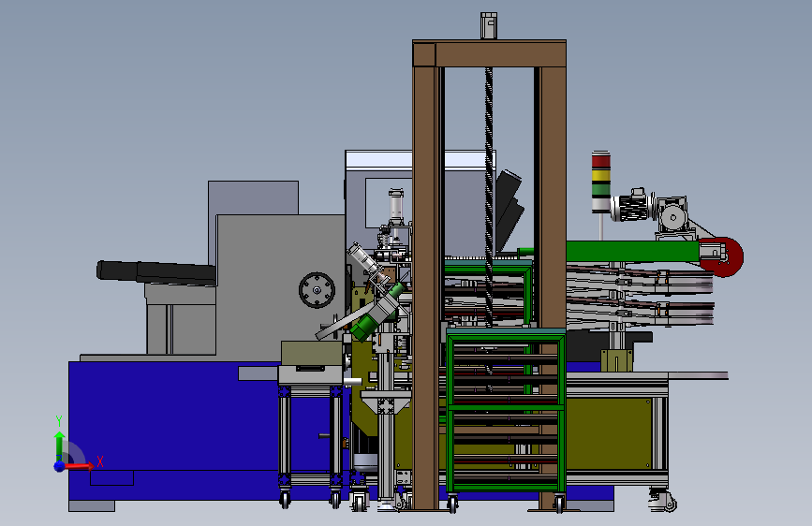The height and width of the screenshot is (526, 812).
Task: Select the olive side panel under the right table
Action: pyautogui.click(x=609, y=433)
